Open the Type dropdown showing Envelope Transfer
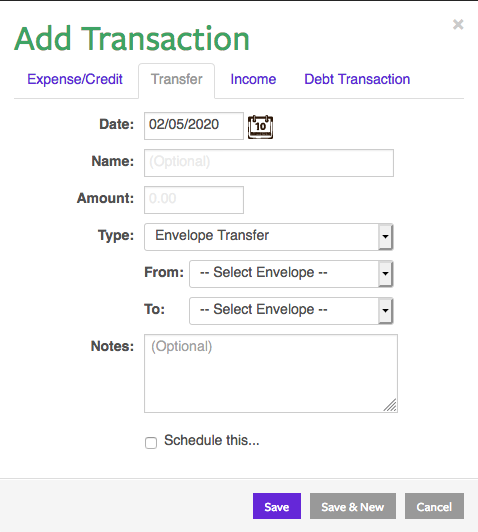This screenshot has height=532, width=478. 268,237
